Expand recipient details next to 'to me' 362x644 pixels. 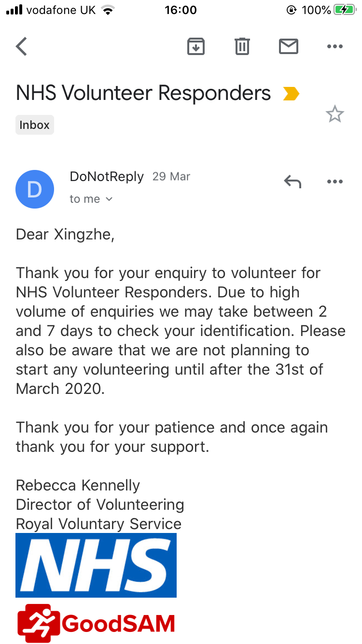click(109, 199)
